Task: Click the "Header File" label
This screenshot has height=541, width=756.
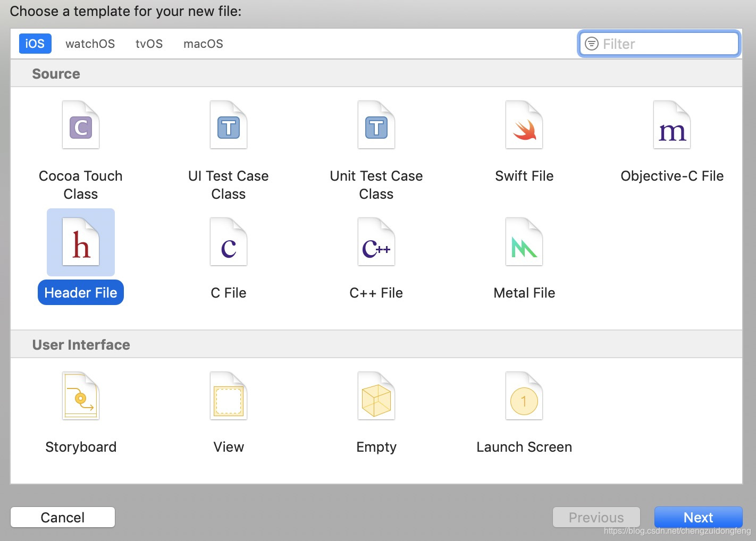Action: click(81, 292)
